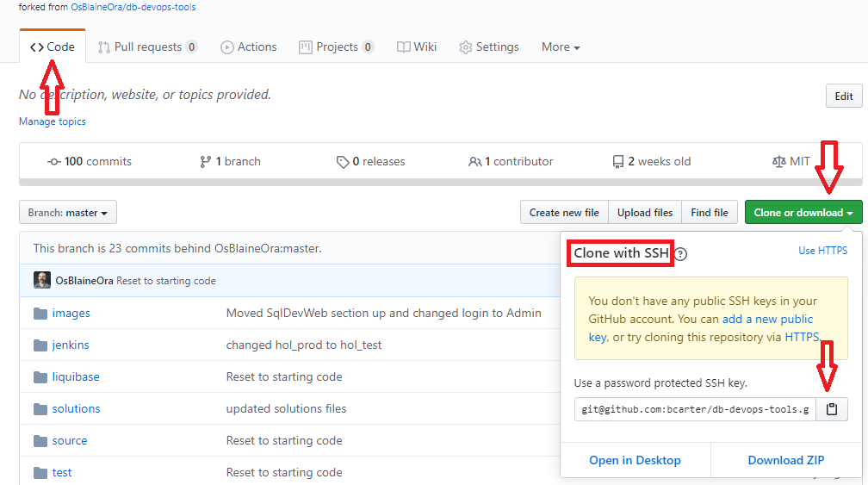Open repository Settings tab
Screen dimensions: 868x485
(489, 47)
